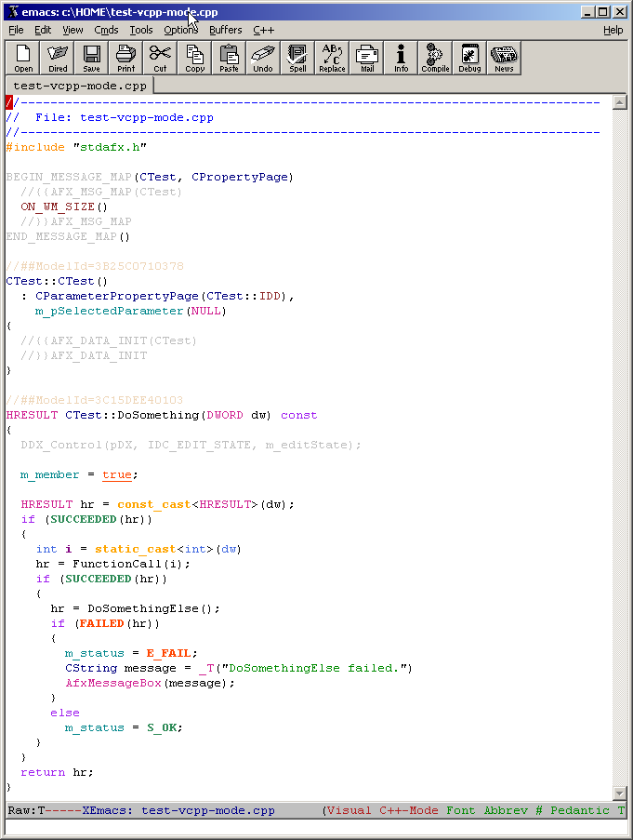Click the Mail toolbar icon

[x=366, y=58]
